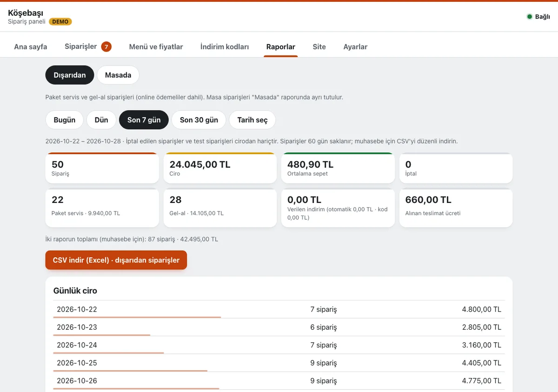
Task: Filter report to Dün
Action: tap(101, 120)
